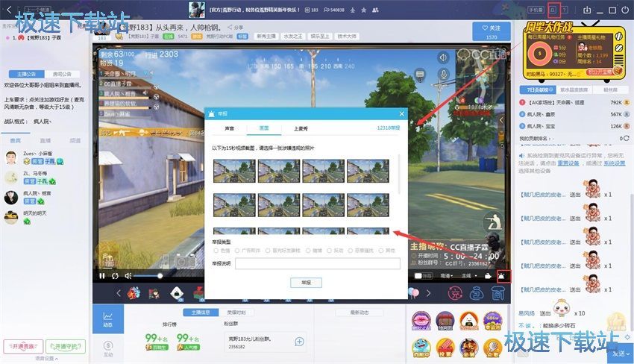This screenshot has width=634, height=364.
Task: Click the help question mark icon
Action: [564, 10]
